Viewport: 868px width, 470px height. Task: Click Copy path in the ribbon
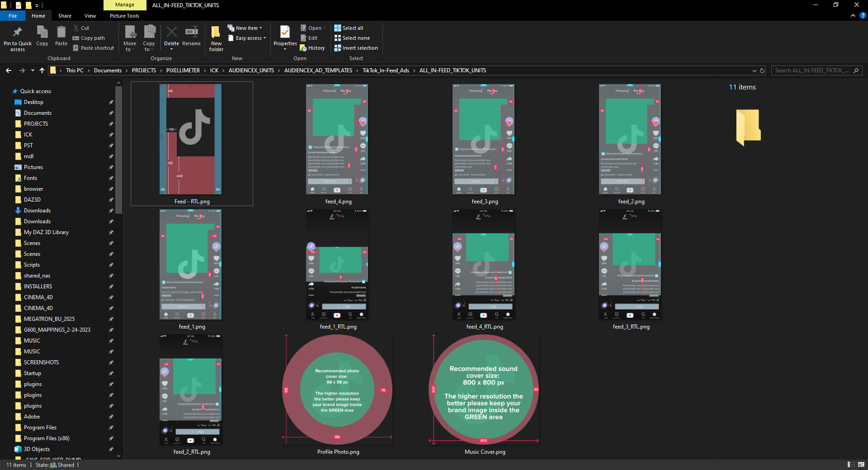point(89,38)
